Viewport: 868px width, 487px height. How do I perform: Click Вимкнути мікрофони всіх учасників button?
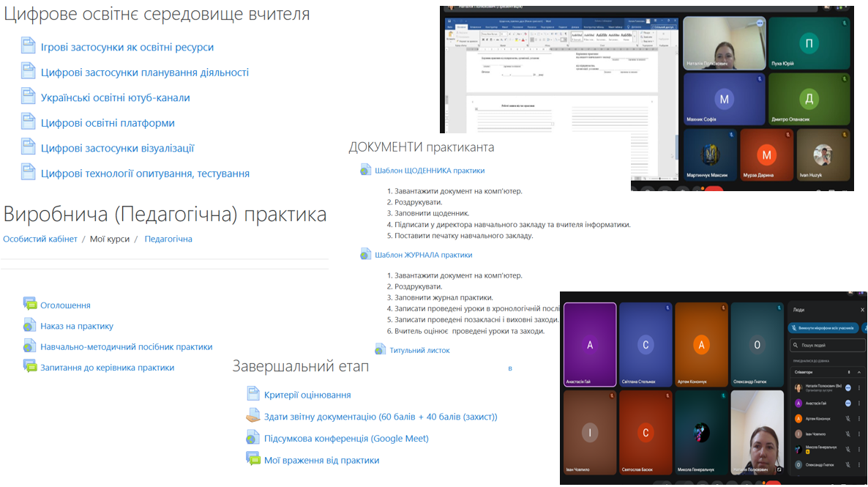(820, 329)
